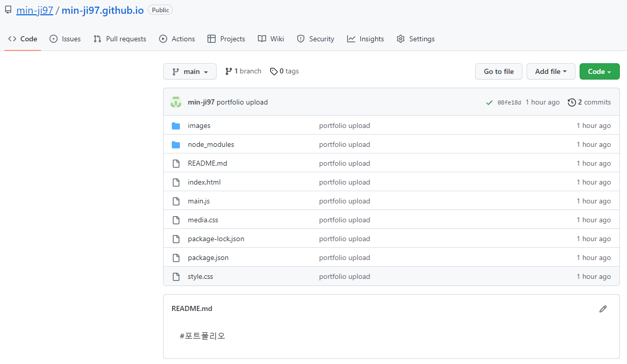
Task: View the 0 tags link
Action: [284, 71]
